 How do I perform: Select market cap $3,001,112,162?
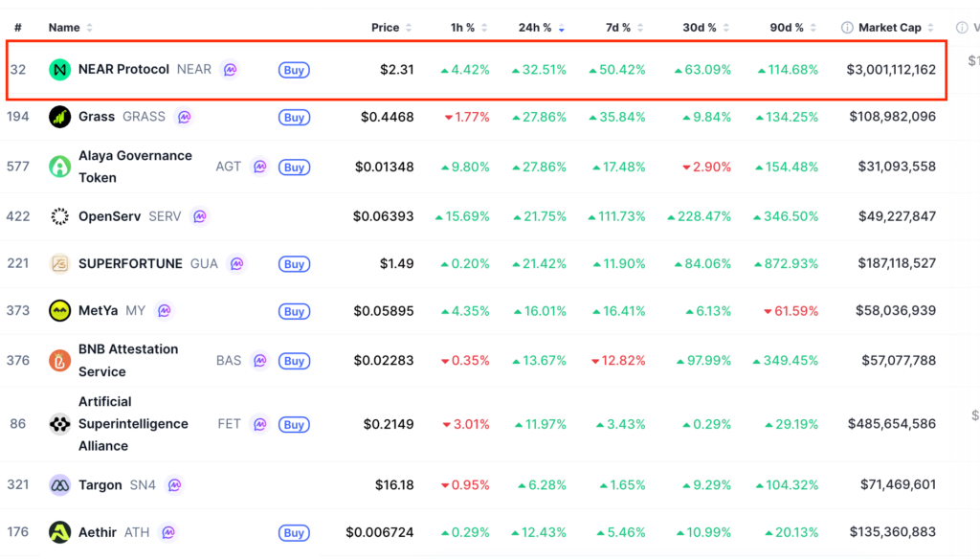click(x=891, y=70)
